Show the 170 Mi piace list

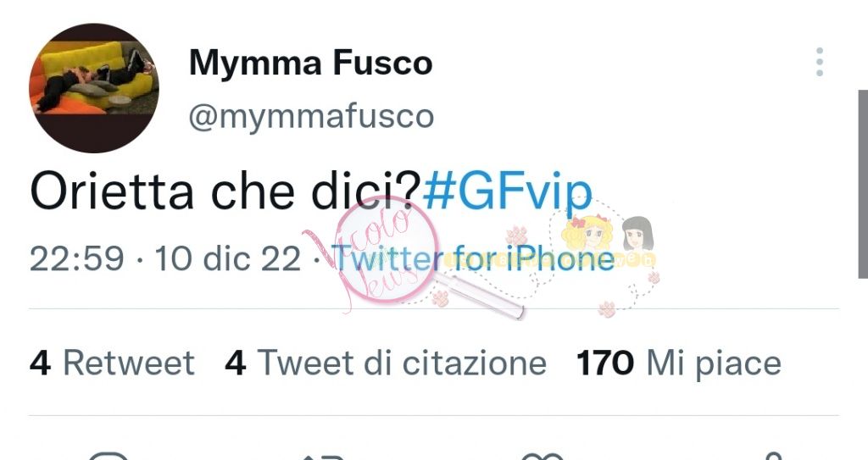click(x=679, y=363)
